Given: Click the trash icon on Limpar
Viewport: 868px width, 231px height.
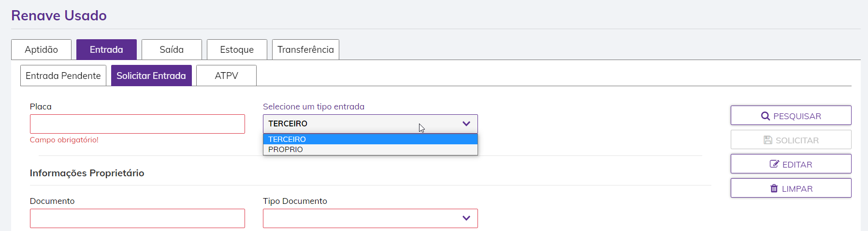Looking at the screenshot, I should [774, 188].
